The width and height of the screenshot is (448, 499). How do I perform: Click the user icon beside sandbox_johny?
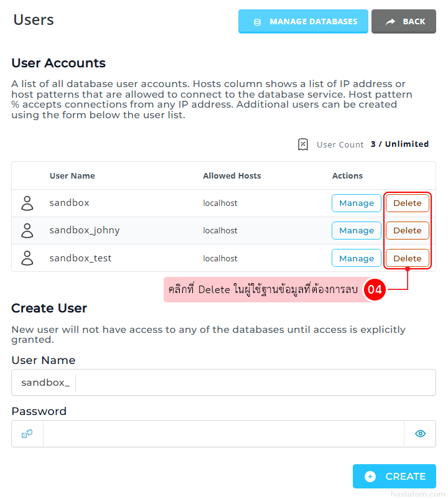pos(27,231)
